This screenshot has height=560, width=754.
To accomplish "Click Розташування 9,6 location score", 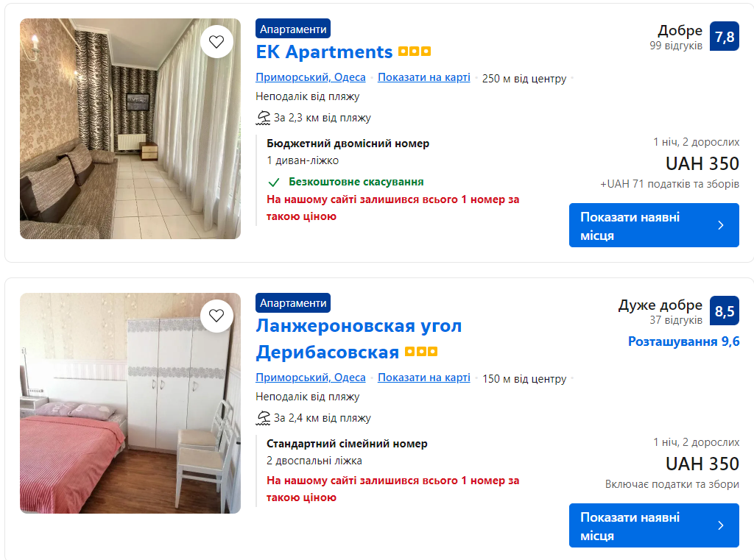I will [683, 341].
